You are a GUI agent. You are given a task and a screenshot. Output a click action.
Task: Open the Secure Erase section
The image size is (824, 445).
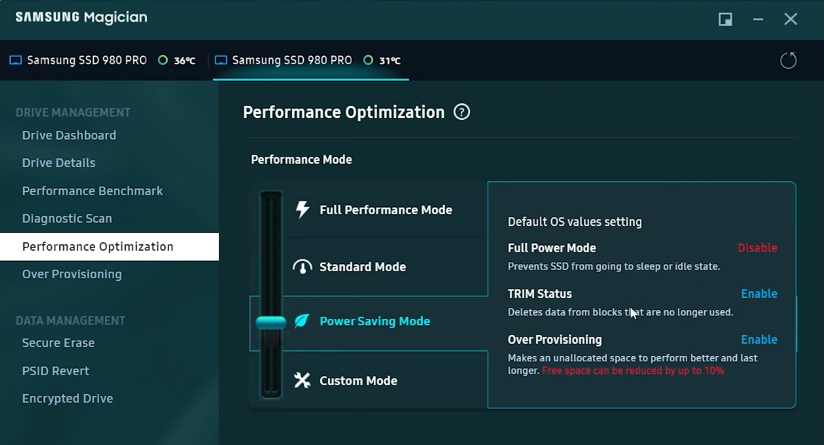click(x=58, y=343)
